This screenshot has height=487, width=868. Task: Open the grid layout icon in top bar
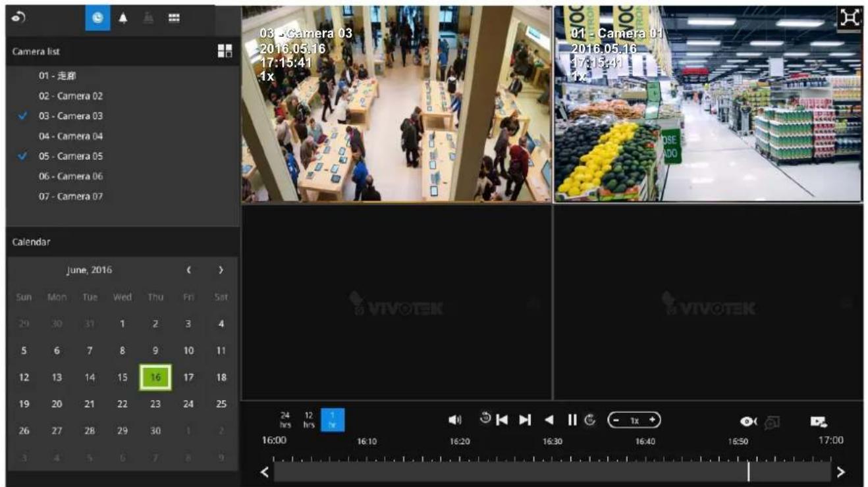tap(175, 19)
